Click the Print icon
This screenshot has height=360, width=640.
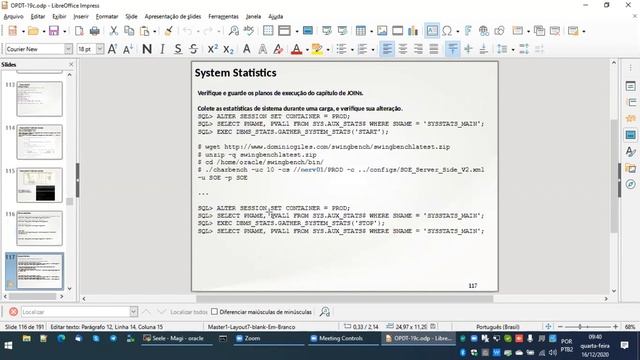point(95,31)
